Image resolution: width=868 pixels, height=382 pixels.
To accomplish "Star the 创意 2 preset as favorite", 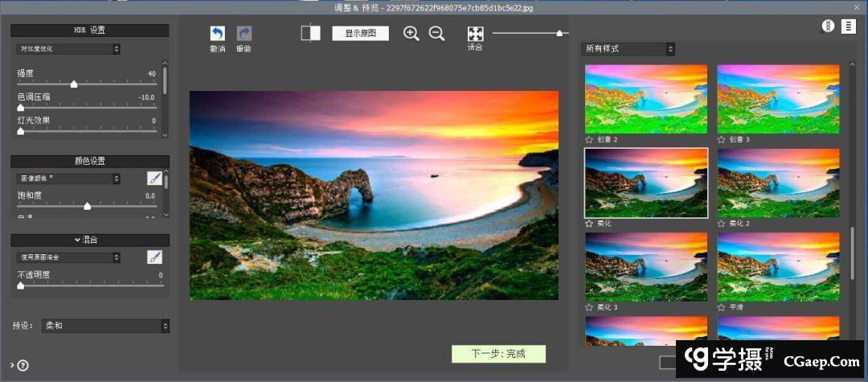I will tap(589, 140).
